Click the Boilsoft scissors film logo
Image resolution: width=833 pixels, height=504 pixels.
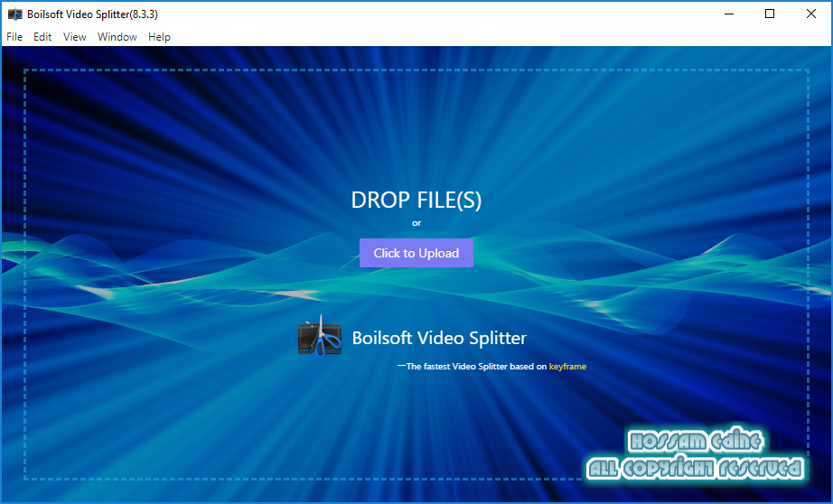[x=319, y=336]
